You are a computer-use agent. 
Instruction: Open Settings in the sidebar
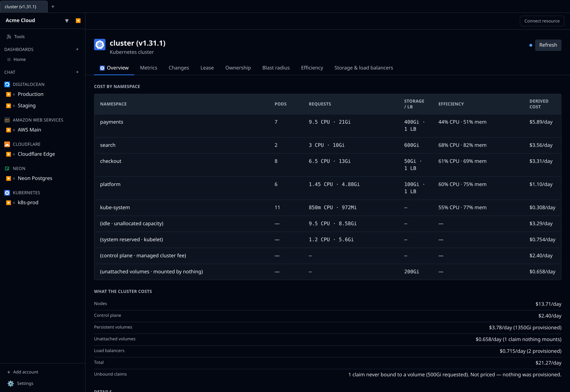[25, 383]
